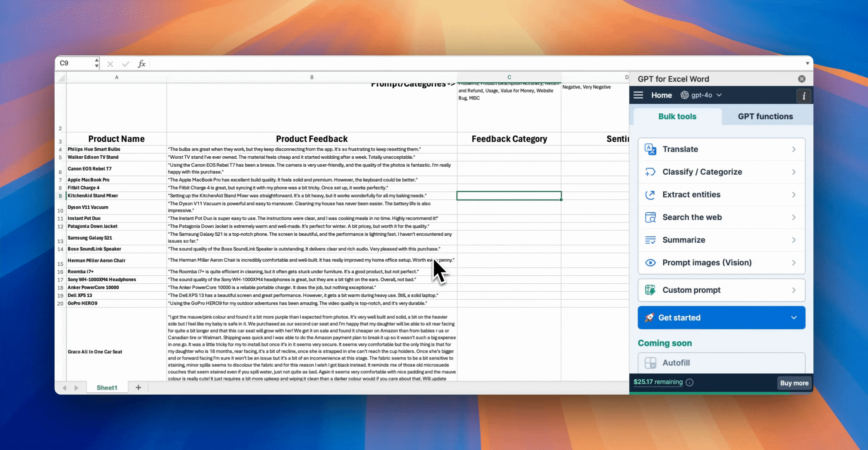
Task: Expand the Custom prompt chevron
Action: pos(794,290)
